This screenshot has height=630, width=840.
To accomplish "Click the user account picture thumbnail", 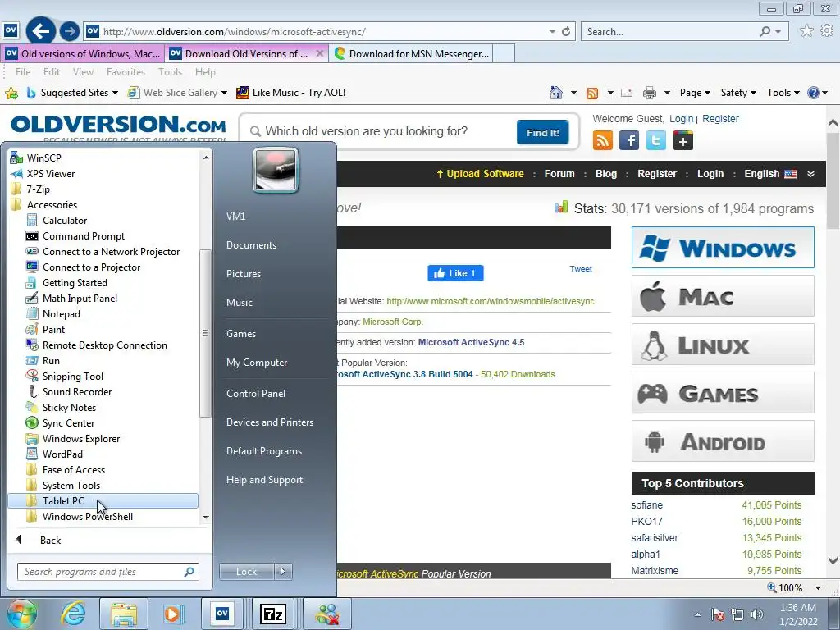I will (x=276, y=170).
